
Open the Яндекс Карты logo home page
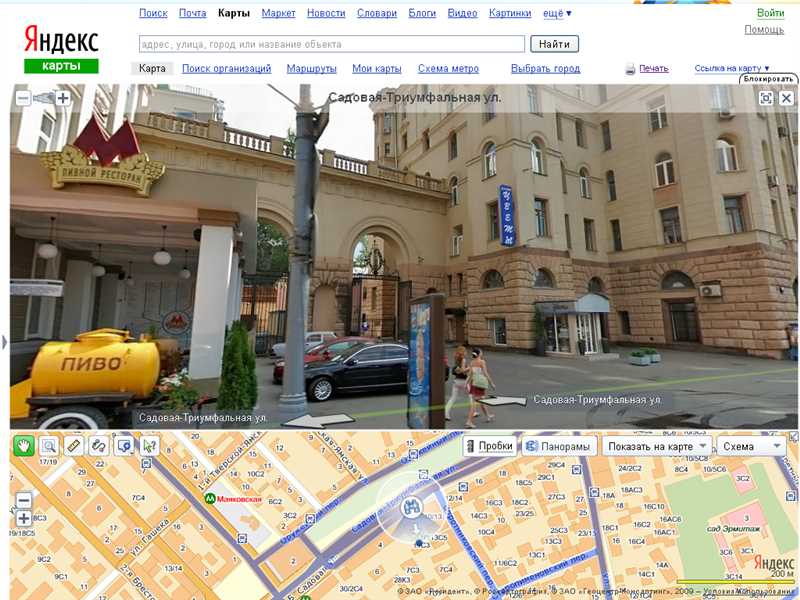tap(61, 49)
